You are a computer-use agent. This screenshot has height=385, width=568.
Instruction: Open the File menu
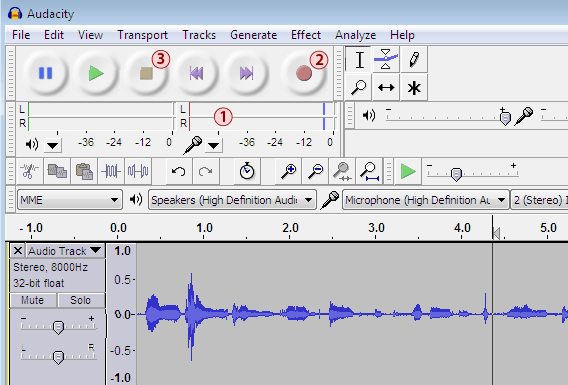[21, 35]
